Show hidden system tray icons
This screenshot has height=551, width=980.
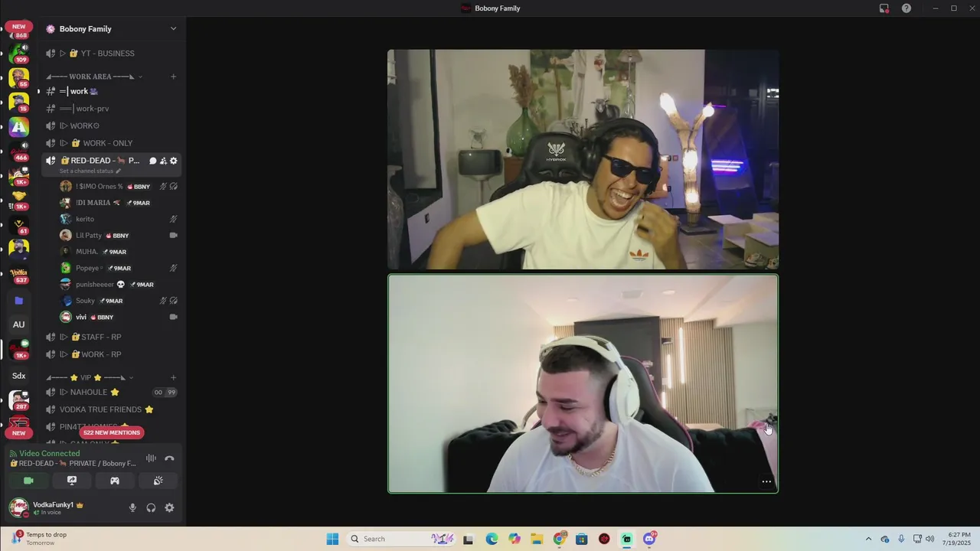[868, 539]
